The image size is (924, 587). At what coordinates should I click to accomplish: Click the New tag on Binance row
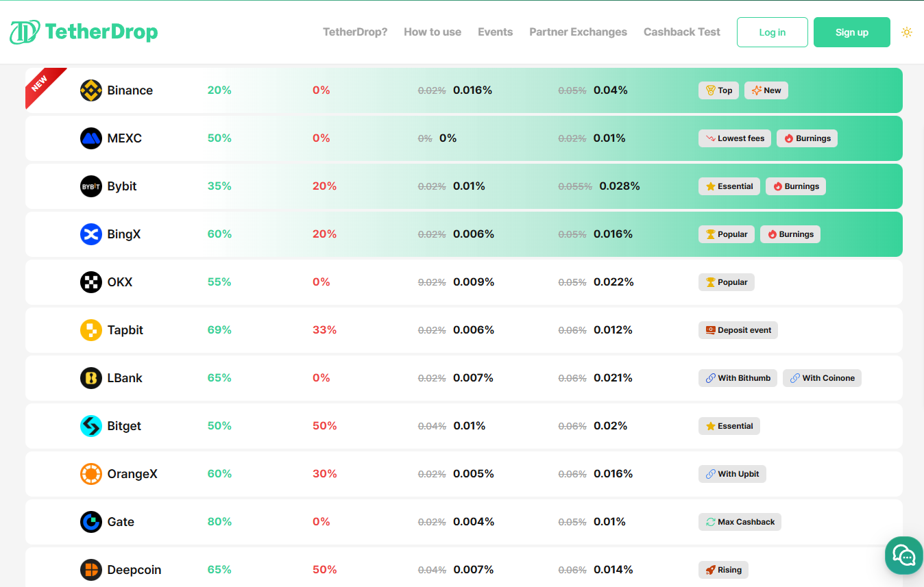766,90
